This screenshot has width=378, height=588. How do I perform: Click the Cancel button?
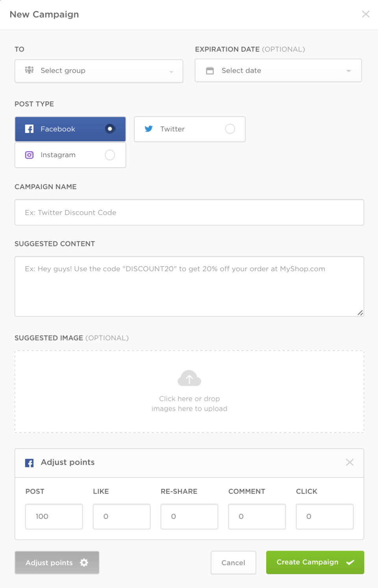(233, 562)
